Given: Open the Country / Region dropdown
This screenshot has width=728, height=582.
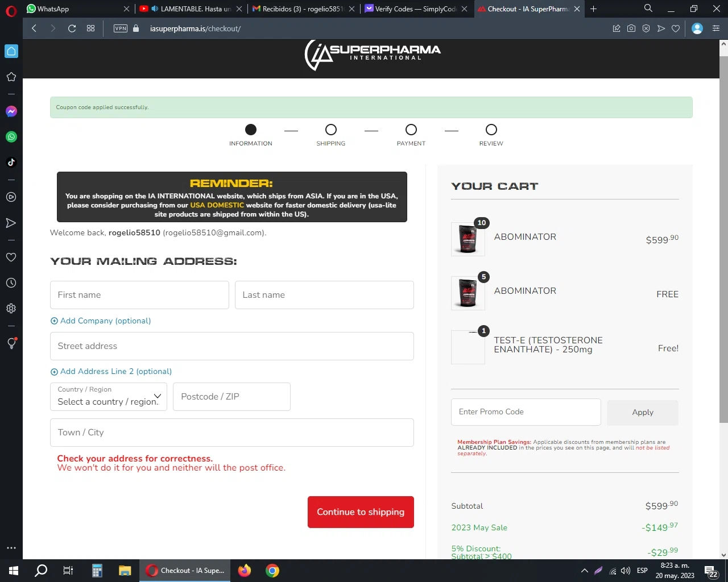Looking at the screenshot, I should click(109, 397).
